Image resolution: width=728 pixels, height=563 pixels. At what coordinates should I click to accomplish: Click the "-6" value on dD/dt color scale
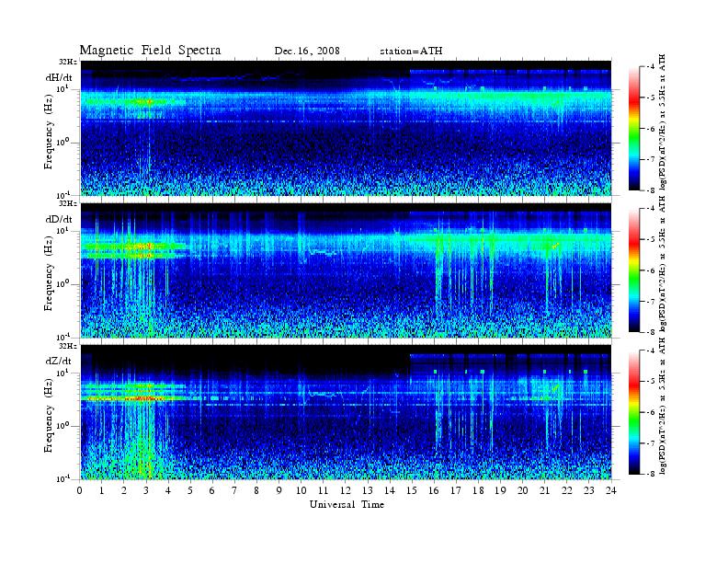click(651, 270)
